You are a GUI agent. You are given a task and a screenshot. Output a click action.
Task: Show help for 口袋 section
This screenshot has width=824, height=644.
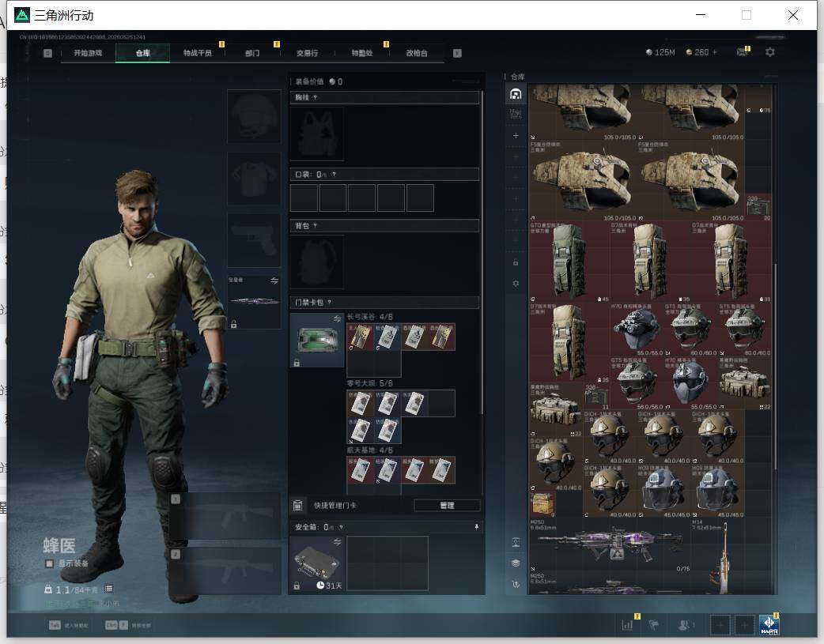pos(334,175)
